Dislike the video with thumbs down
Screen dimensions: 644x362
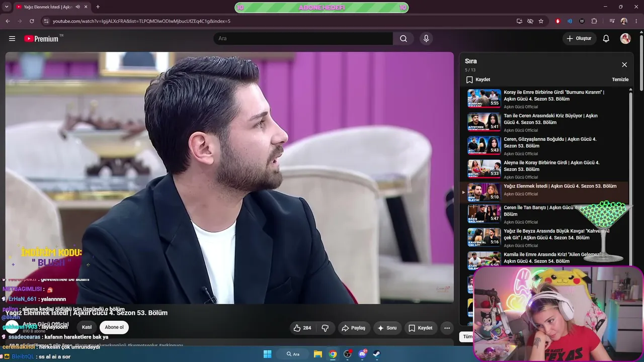point(325,328)
